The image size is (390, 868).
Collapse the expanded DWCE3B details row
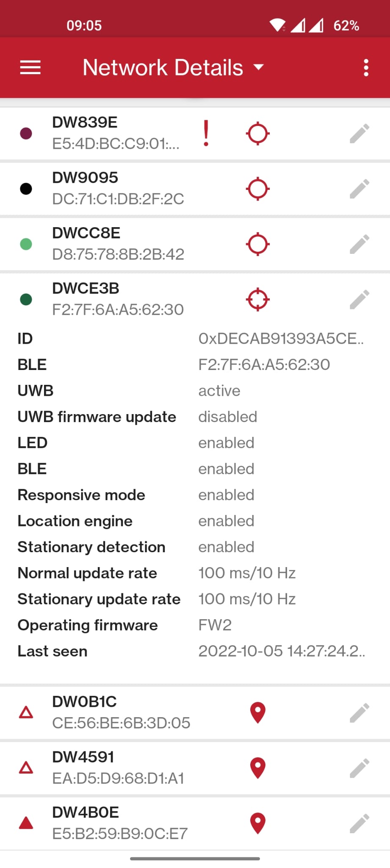[x=195, y=299]
